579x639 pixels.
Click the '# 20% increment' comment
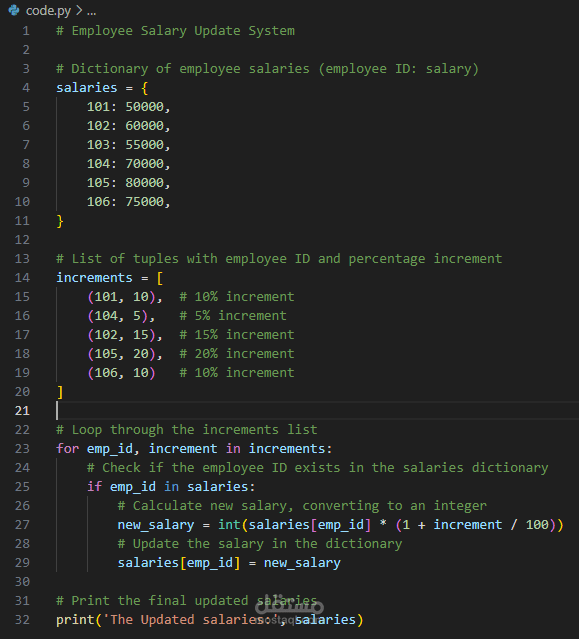pyautogui.click(x=237, y=354)
